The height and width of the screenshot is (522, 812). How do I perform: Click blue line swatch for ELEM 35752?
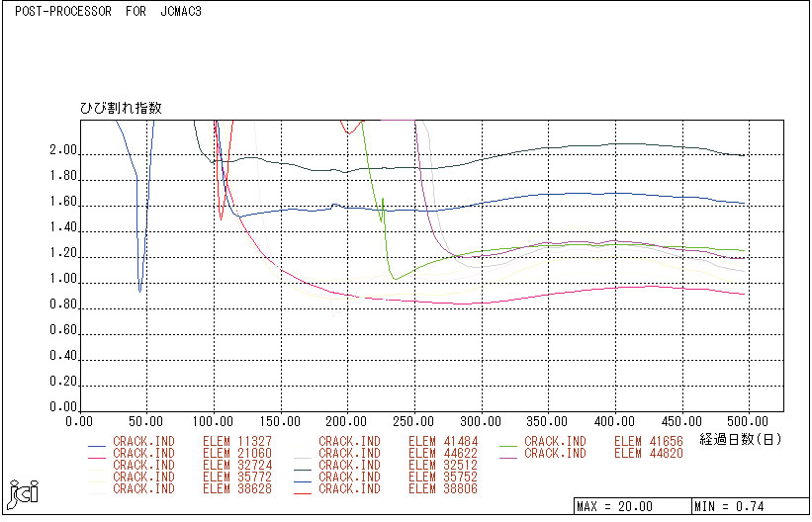tap(303, 481)
